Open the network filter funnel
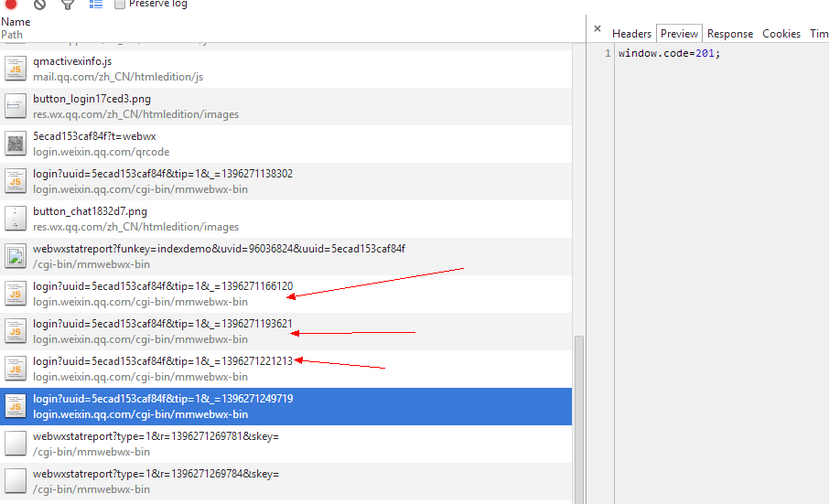 click(68, 5)
